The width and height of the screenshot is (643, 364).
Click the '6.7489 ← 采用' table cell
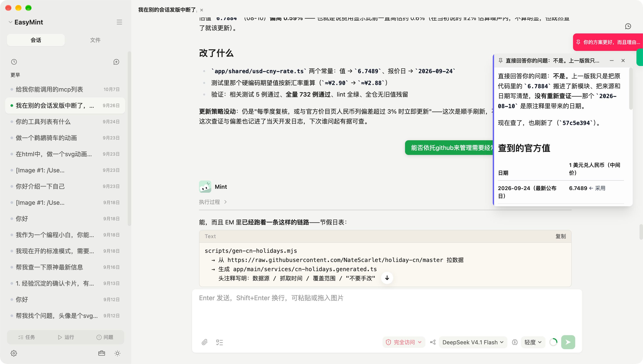(587, 188)
